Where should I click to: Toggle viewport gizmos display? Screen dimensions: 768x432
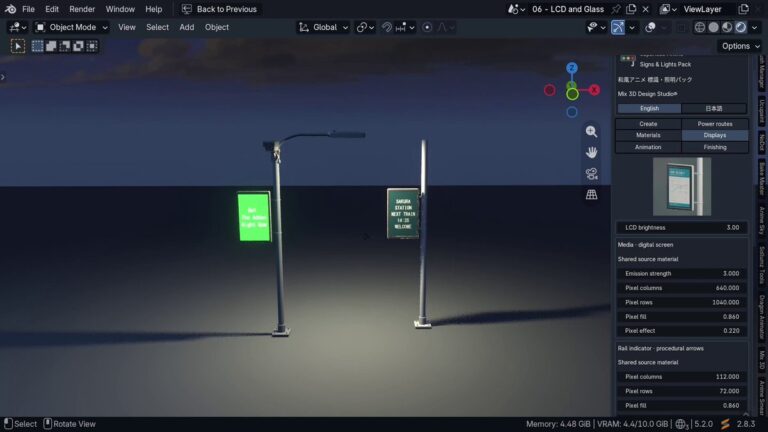[618, 27]
